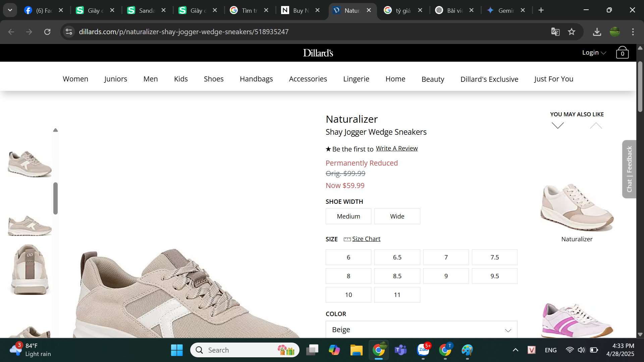Click the Dillard's logo in header
The image size is (644, 362).
(318, 53)
